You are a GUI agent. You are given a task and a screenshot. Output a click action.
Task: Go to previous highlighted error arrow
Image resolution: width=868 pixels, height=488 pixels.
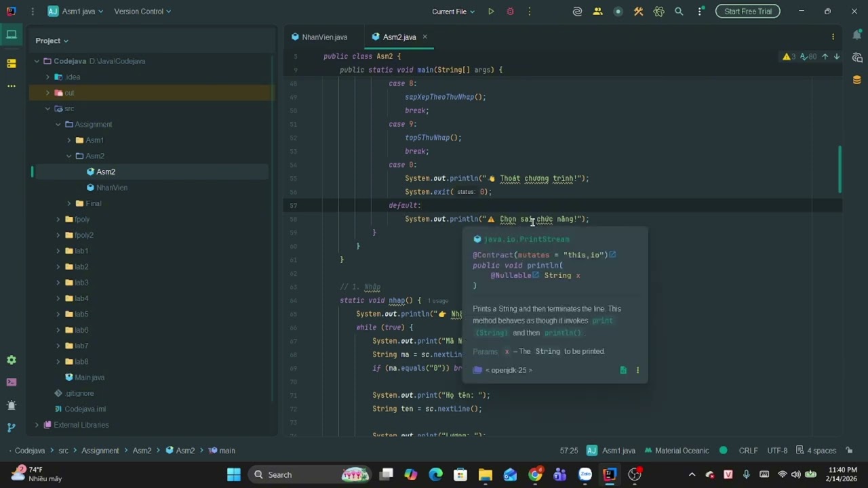tap(825, 57)
